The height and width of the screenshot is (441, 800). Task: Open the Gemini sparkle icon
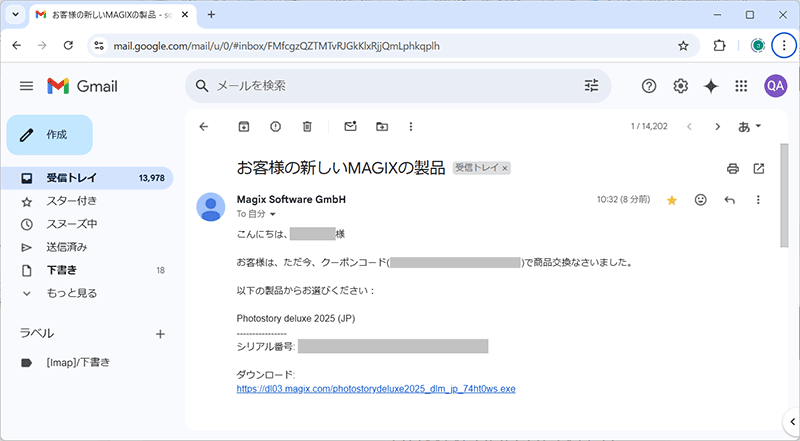711,86
